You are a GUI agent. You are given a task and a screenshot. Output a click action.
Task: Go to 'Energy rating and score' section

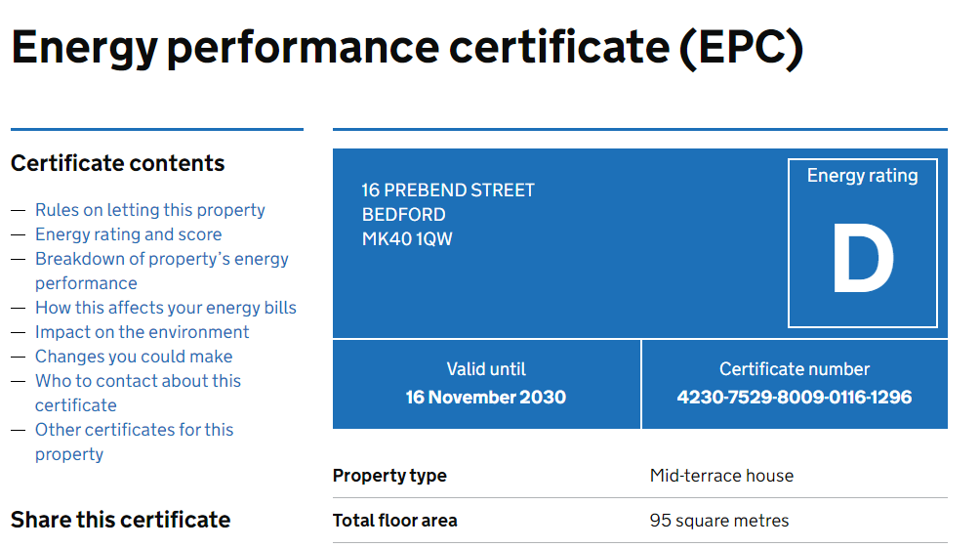pyautogui.click(x=128, y=234)
